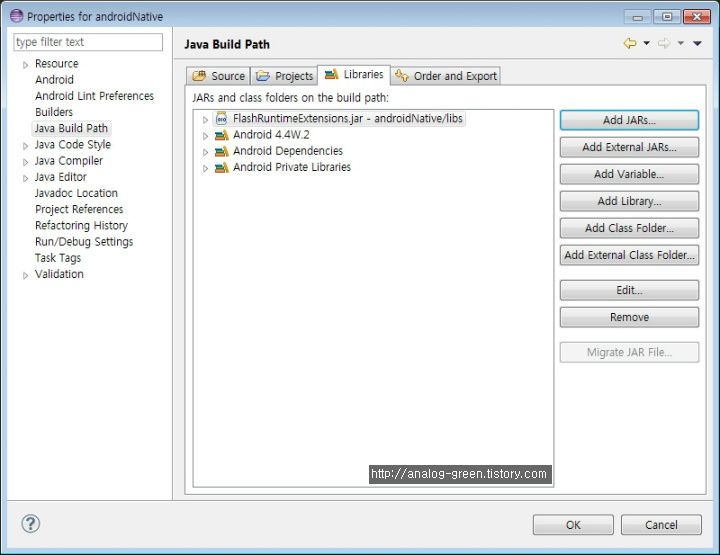
Task: Switch to the Source tab
Action: [218, 76]
